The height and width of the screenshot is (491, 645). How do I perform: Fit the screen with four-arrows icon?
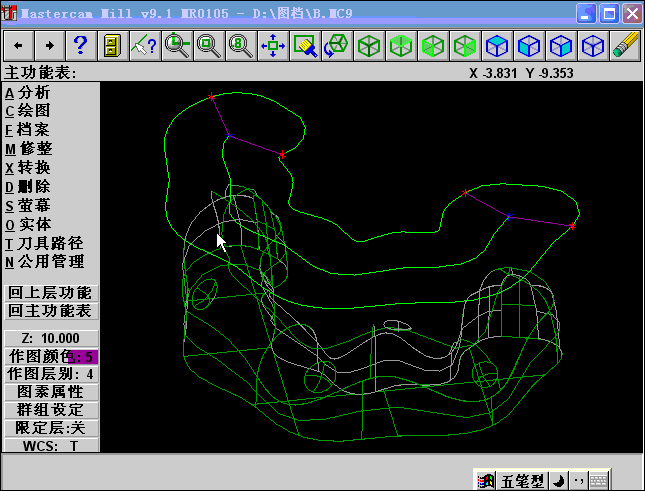click(273, 46)
